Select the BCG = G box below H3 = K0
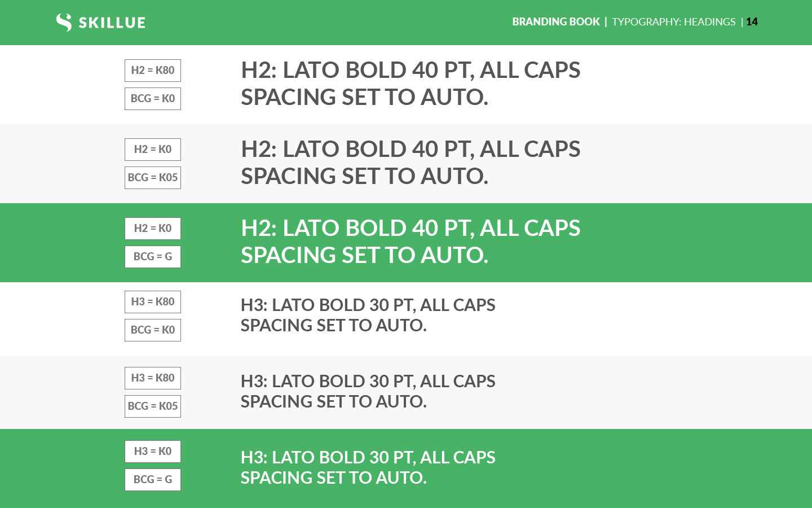Viewport: 812px width, 508px height. [153, 480]
